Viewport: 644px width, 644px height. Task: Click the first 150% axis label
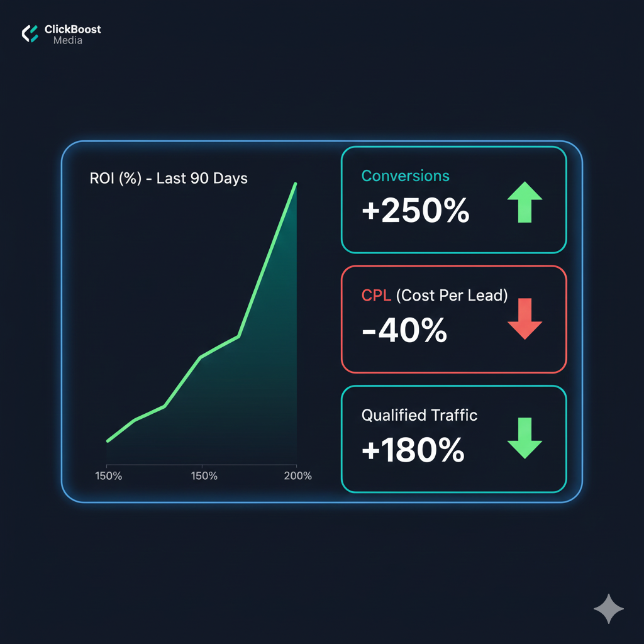click(108, 476)
